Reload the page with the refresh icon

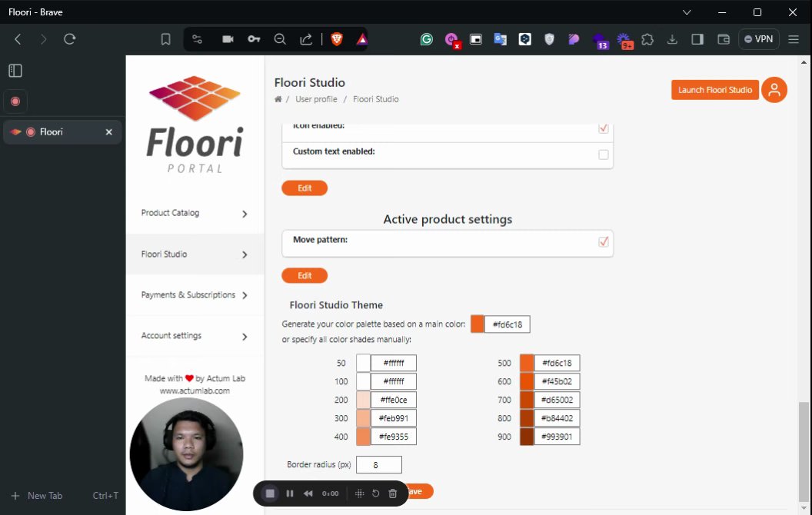coord(69,39)
